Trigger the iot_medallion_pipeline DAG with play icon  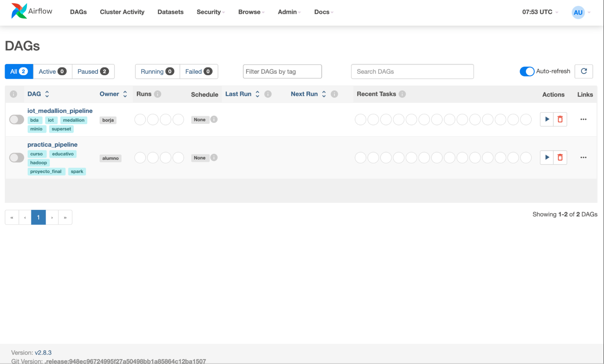click(547, 119)
